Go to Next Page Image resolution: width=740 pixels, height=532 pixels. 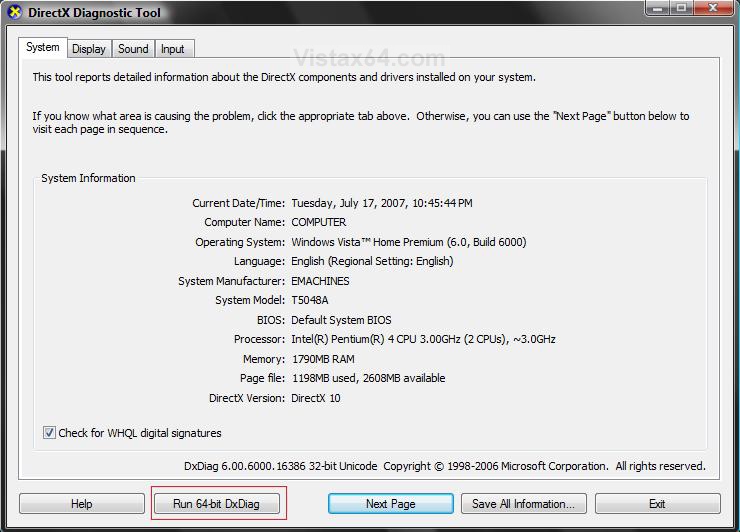pyautogui.click(x=391, y=504)
